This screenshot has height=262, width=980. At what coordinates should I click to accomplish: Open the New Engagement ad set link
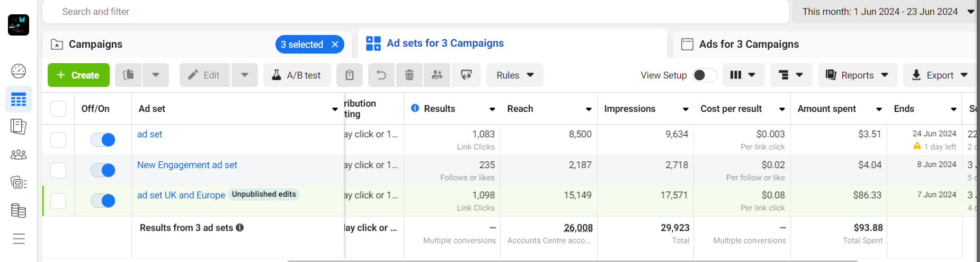click(187, 165)
